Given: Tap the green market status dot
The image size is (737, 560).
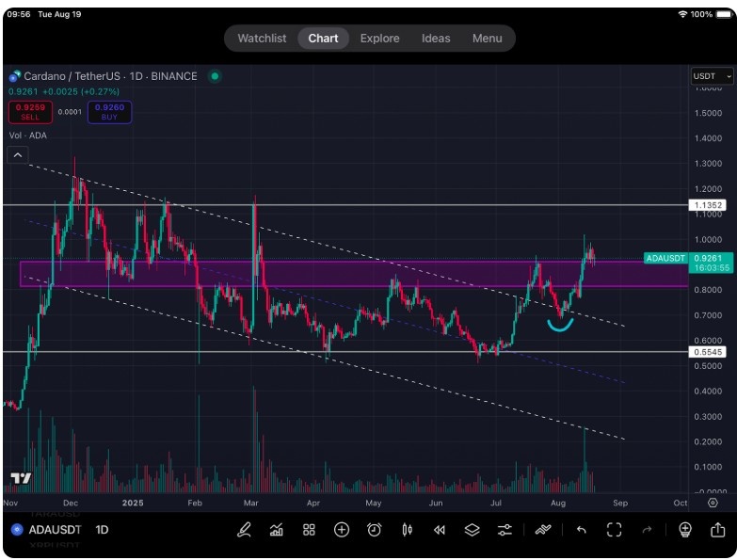Looking at the screenshot, I should pos(215,76).
